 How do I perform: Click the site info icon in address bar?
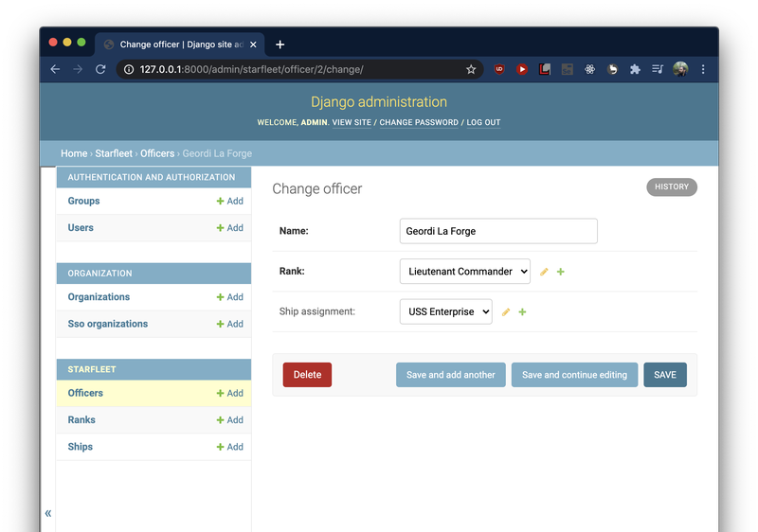[129, 69]
